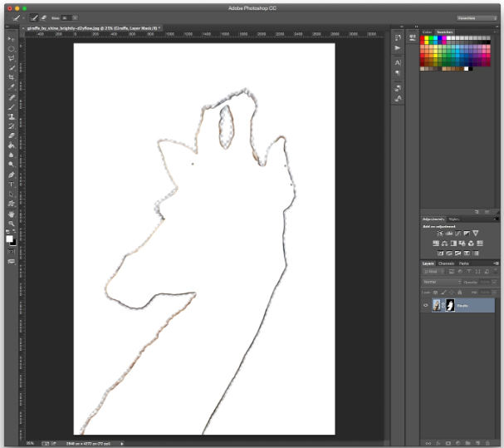Select the Crop tool
504x448 pixels.
pos(12,77)
